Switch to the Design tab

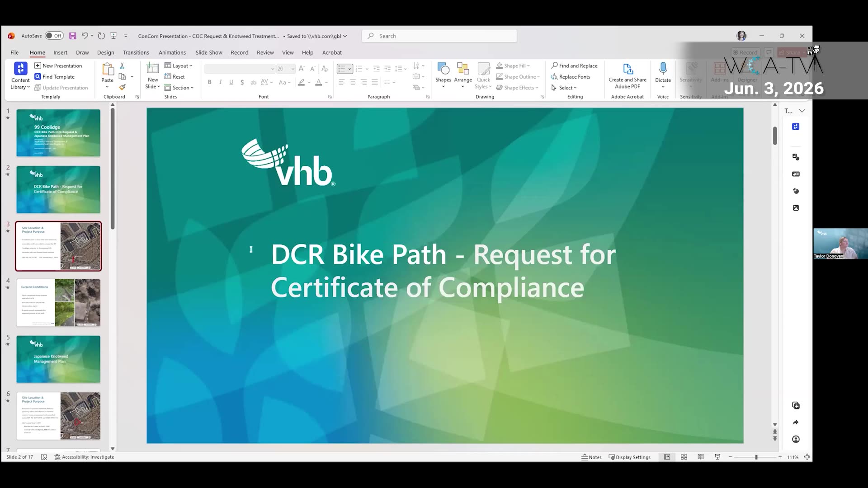(105, 52)
